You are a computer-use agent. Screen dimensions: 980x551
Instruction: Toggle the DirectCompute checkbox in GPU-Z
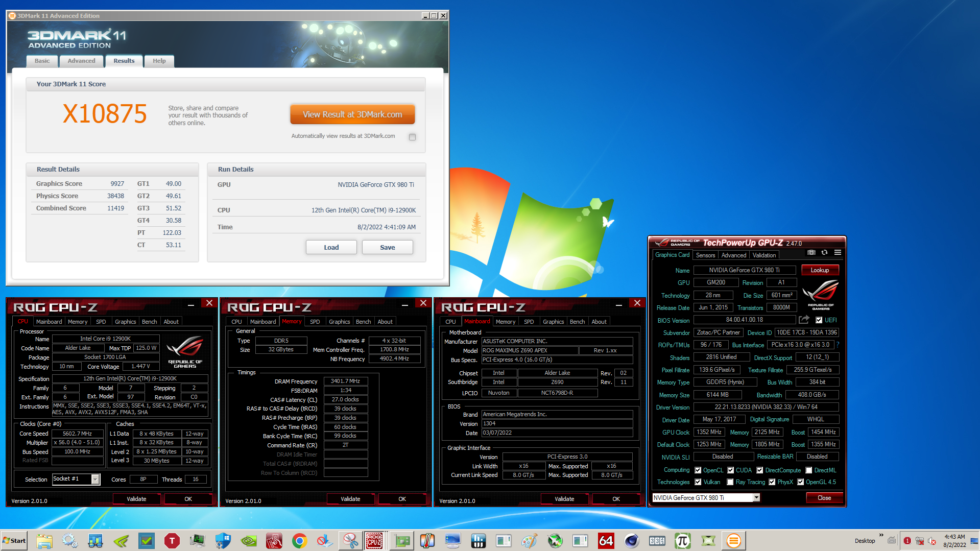point(759,470)
